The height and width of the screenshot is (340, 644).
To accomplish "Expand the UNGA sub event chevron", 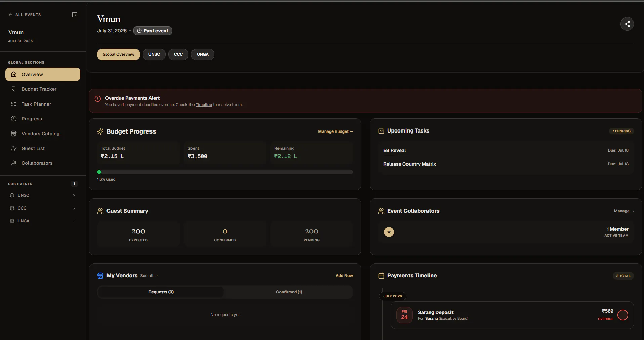I will (x=74, y=221).
